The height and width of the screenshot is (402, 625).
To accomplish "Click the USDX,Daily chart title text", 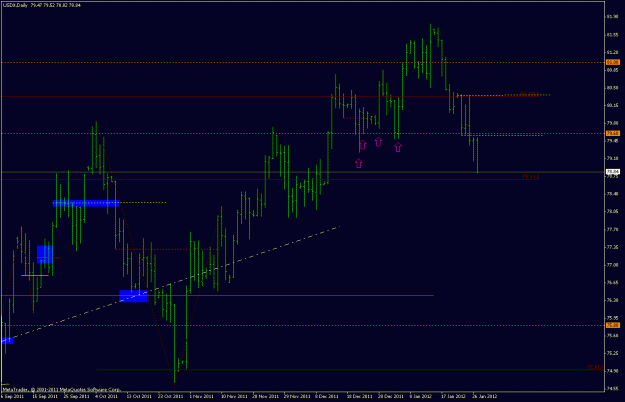I will (15, 5).
